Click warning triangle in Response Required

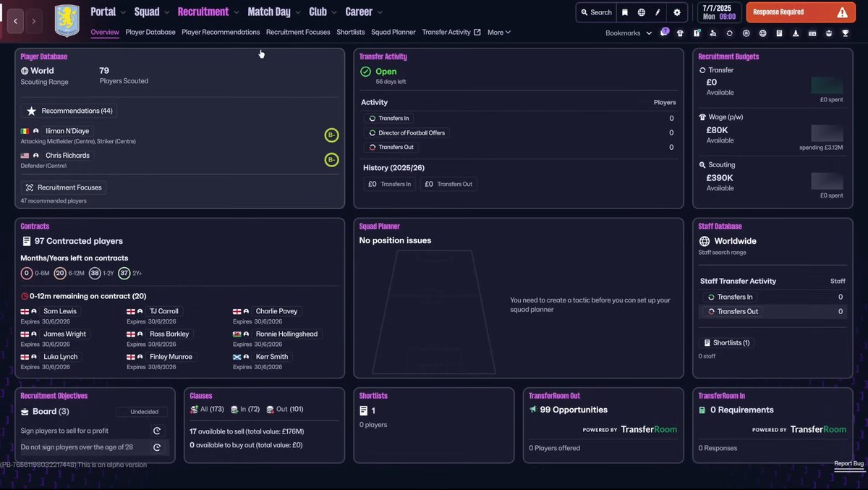(842, 12)
